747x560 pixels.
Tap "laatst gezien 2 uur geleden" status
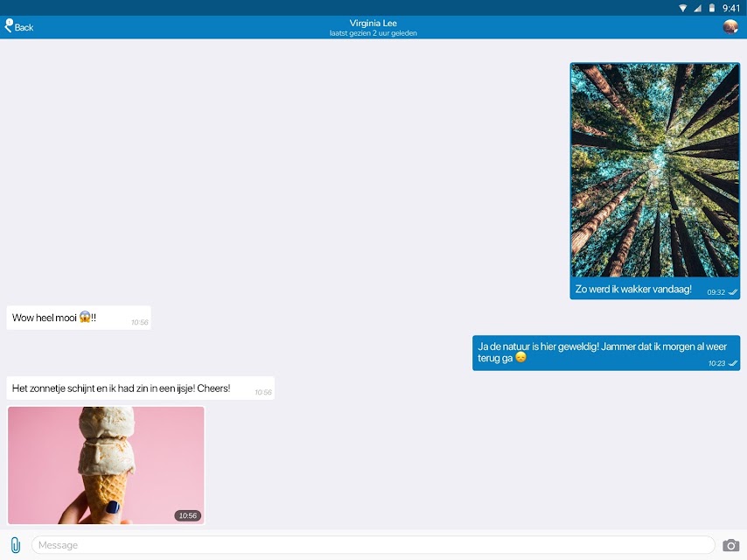pos(373,33)
